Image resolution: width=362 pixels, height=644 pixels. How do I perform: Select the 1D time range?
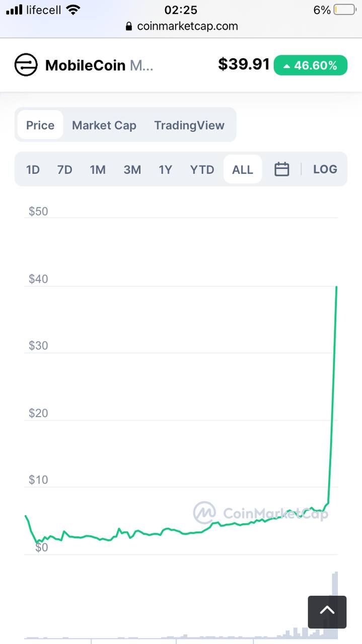point(33,170)
